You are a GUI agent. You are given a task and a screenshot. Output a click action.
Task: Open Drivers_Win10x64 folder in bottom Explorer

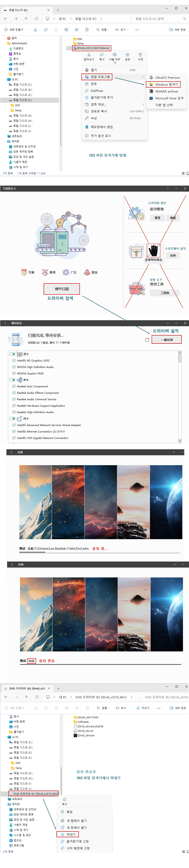[x=86, y=717]
